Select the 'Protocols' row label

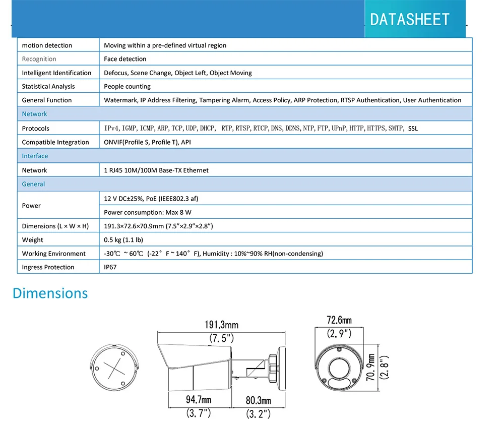pos(35,128)
